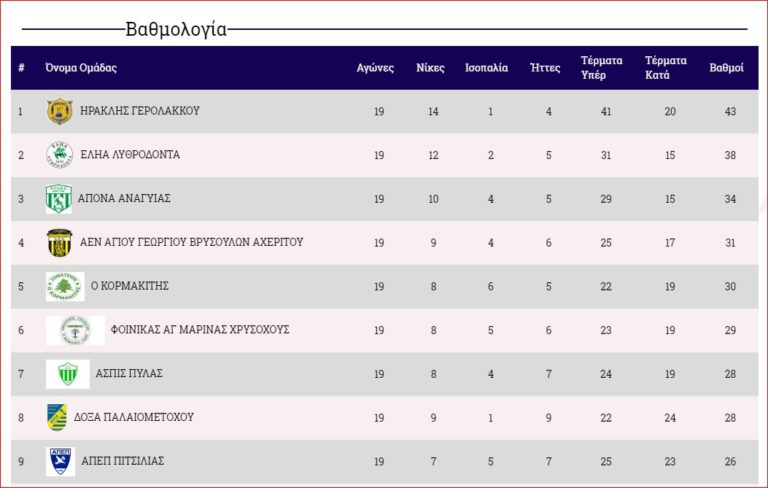This screenshot has width=768, height=488.
Task: Click the ΑΠΕΠ ΠΙΤΣΙΛΙΑΣ blue badge
Action: [x=60, y=461]
